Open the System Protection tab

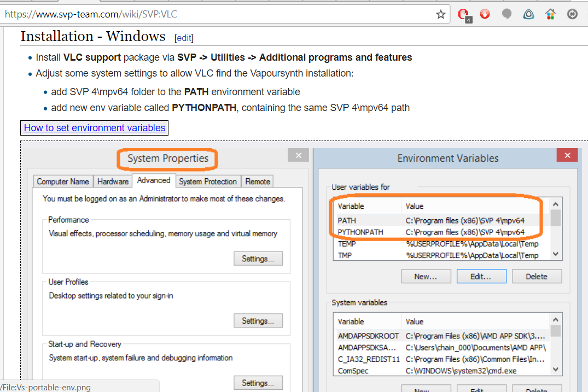click(208, 182)
